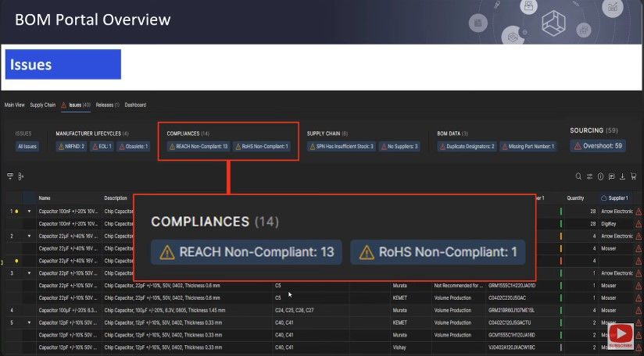
Task: Click the download icon in toolbar
Action: point(622,176)
